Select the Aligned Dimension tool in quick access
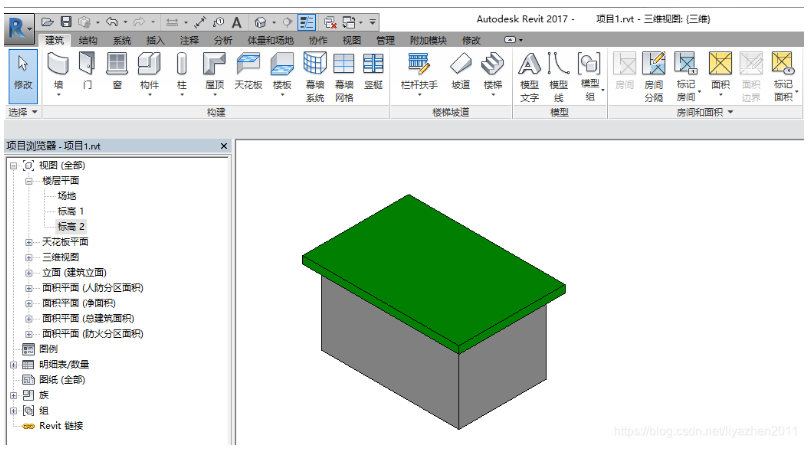This screenshot has width=809, height=450. tap(200, 22)
